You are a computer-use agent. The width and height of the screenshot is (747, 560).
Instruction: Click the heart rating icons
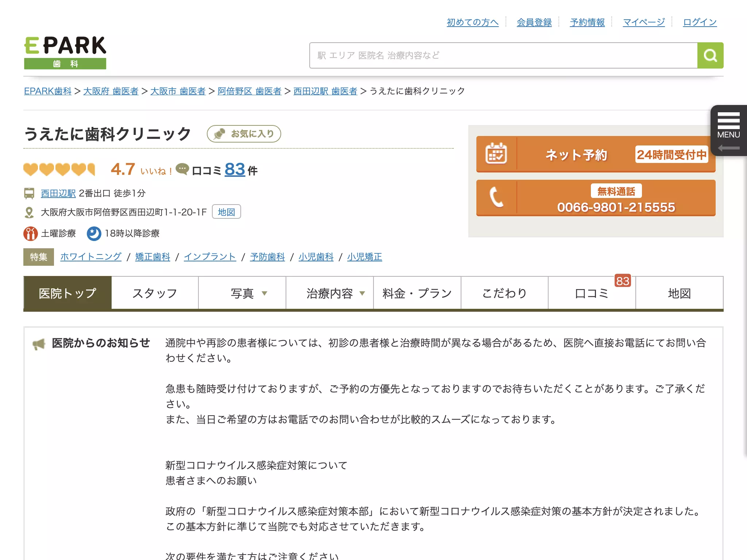point(59,170)
